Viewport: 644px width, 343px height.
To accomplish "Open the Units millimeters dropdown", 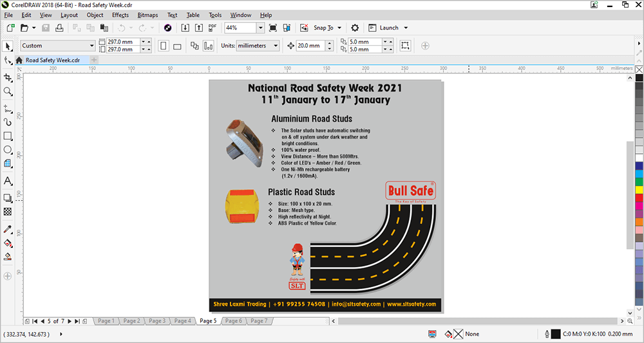I will 276,46.
